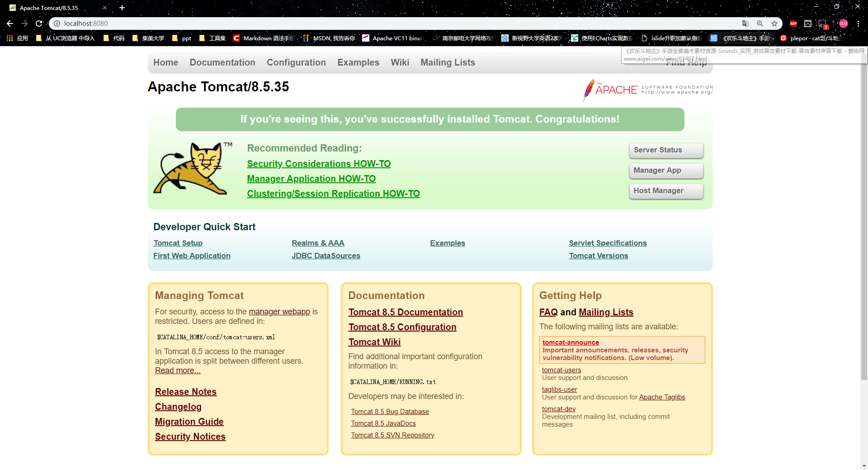
Task: Close the Apache Tomcat tab
Action: (105, 8)
